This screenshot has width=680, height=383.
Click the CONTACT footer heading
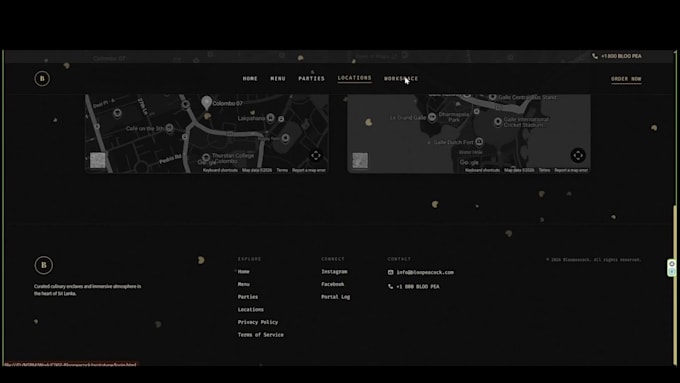(399, 259)
